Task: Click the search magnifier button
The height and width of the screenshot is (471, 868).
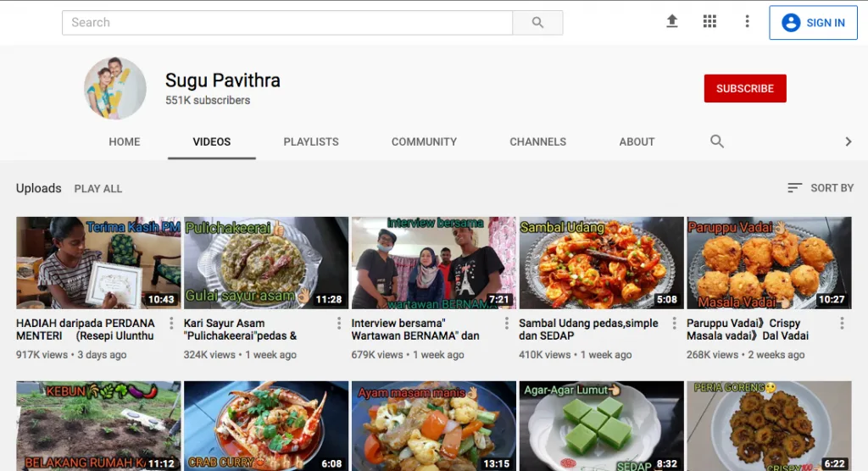Action: pyautogui.click(x=537, y=23)
